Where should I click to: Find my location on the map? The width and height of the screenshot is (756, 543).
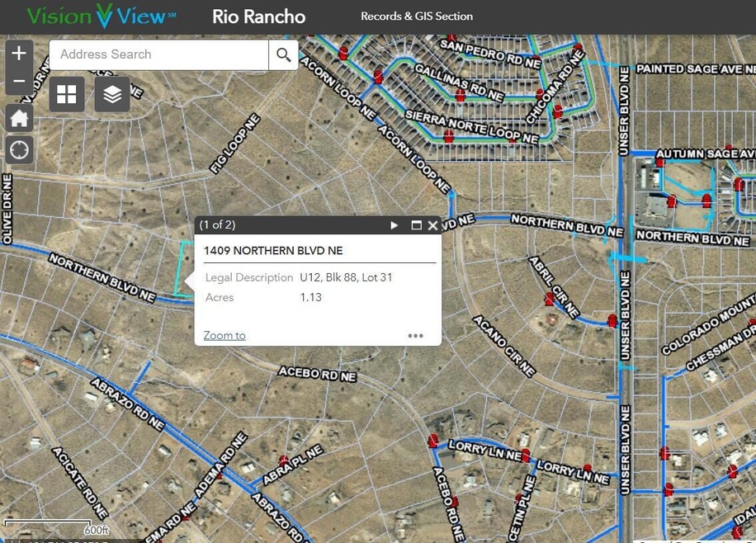[19, 149]
